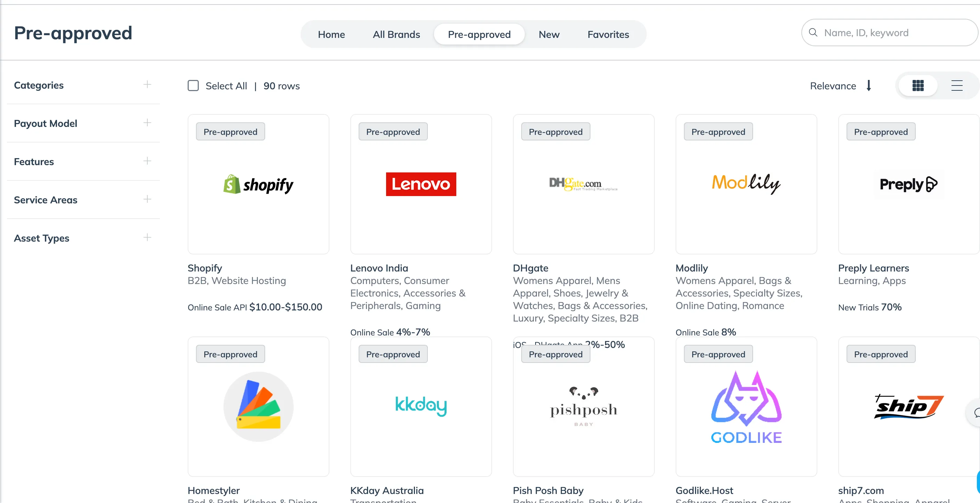
Task: Go to the All Brands tab
Action: [x=396, y=34]
